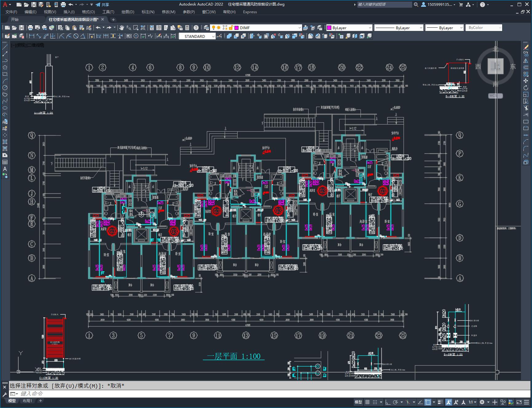This screenshot has height=408, width=532.
Task: Toggle lineweight display in status bar
Action: [x=440, y=402]
